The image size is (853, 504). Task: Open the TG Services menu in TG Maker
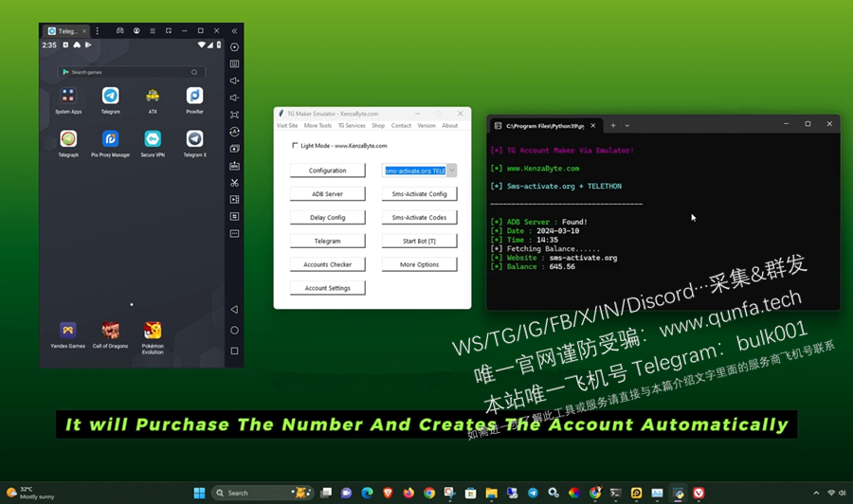coord(352,126)
